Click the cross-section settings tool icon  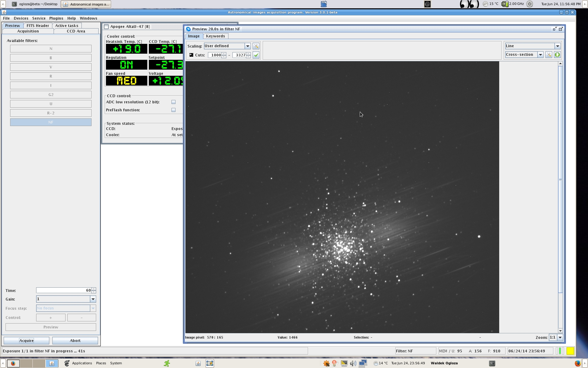click(548, 55)
